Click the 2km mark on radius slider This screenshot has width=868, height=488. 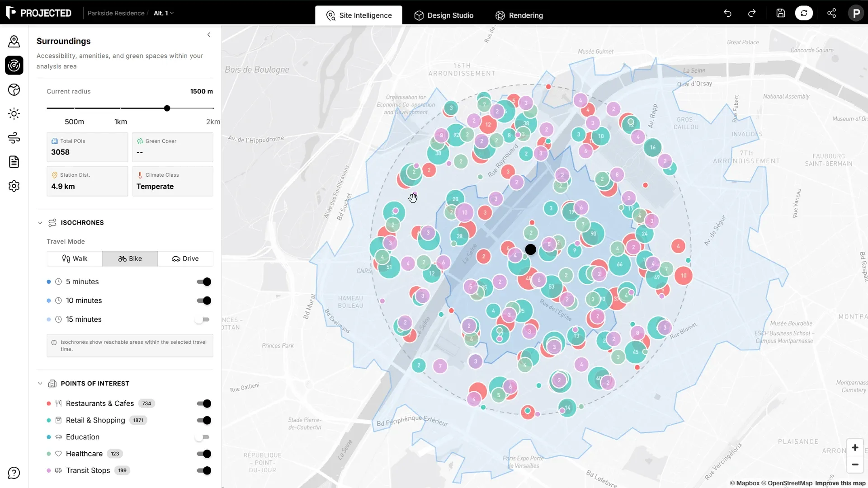(212, 122)
